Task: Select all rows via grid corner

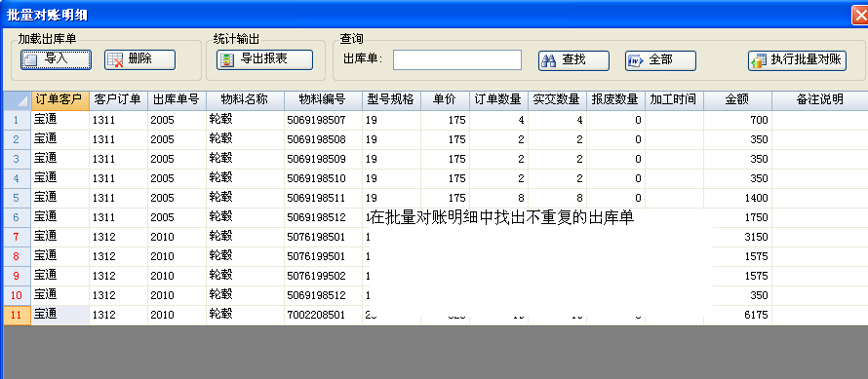Action: tap(18, 100)
